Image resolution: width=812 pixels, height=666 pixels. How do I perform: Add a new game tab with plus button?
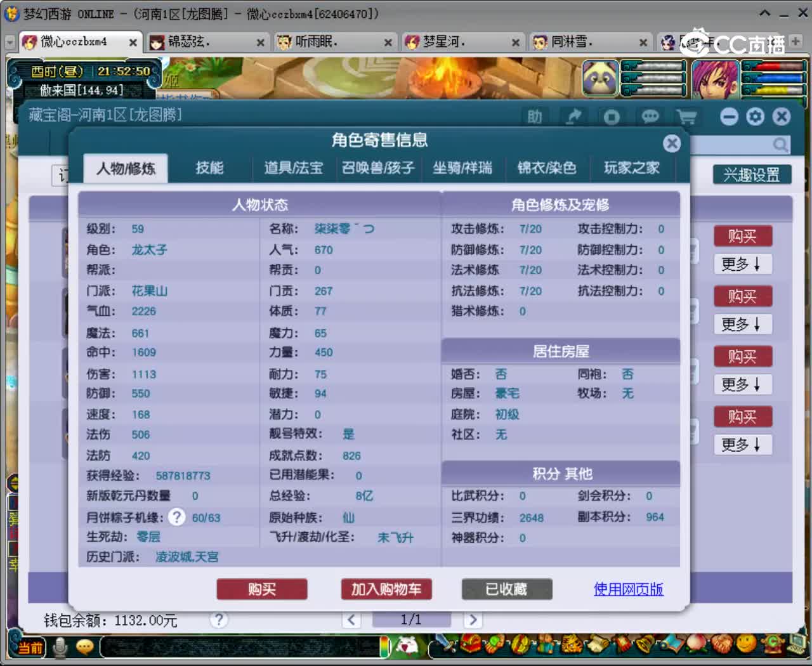point(796,41)
